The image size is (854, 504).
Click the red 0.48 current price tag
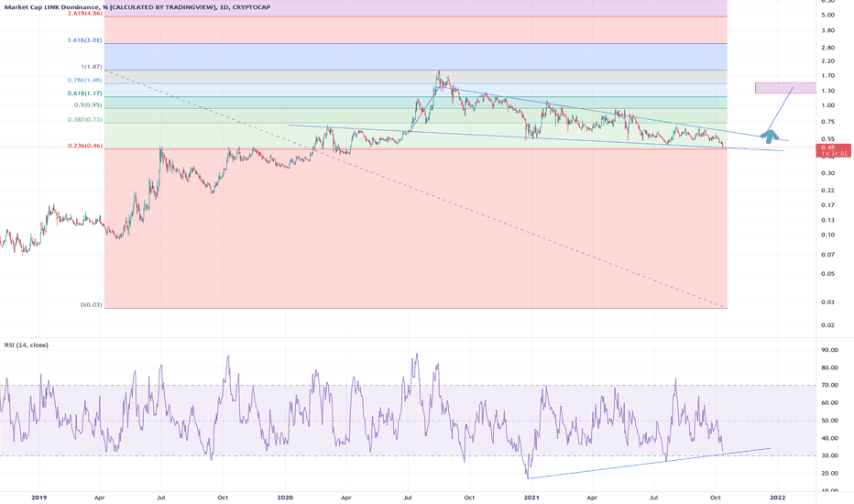[x=834, y=150]
